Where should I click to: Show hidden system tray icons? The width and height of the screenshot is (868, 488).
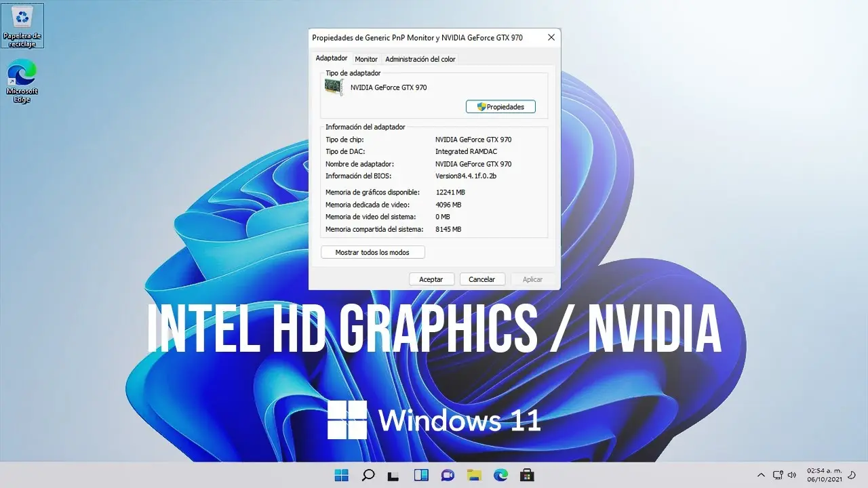click(x=761, y=475)
